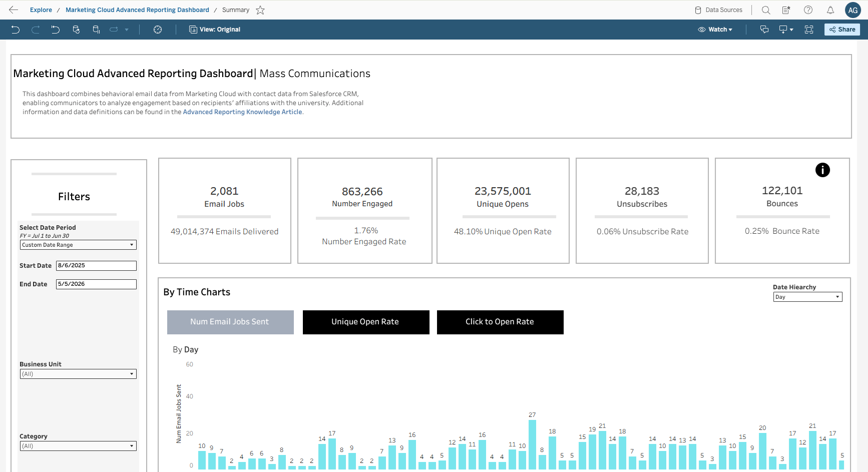
Task: Open View: Original menu
Action: point(215,30)
